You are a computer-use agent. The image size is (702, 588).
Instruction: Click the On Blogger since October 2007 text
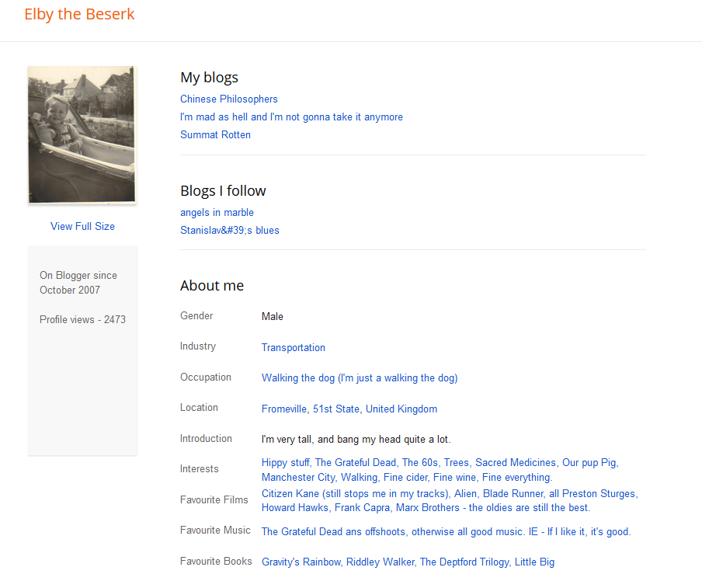click(78, 283)
